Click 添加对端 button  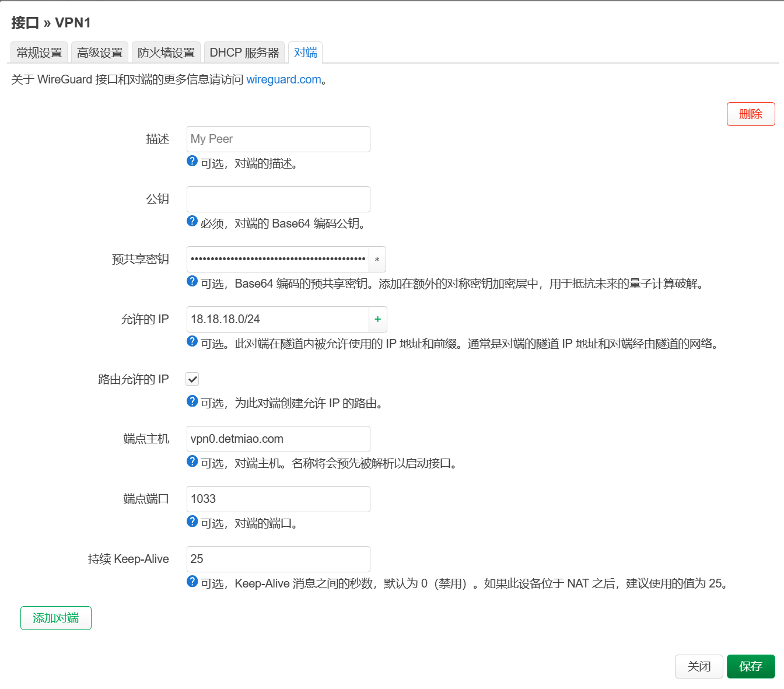(56, 618)
